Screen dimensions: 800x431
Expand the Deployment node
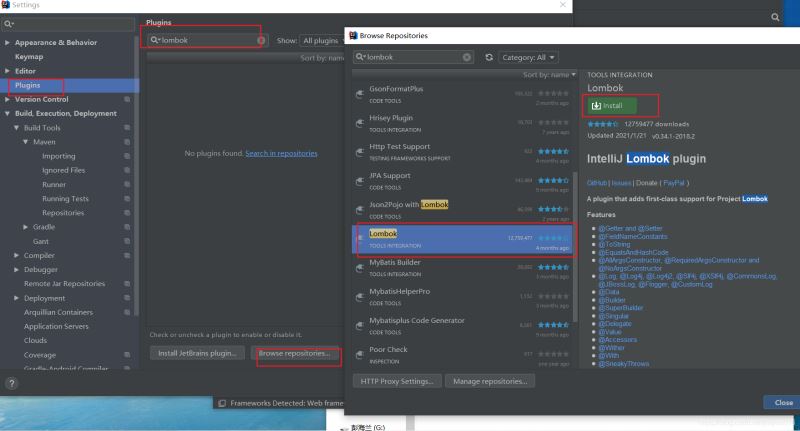[16, 298]
